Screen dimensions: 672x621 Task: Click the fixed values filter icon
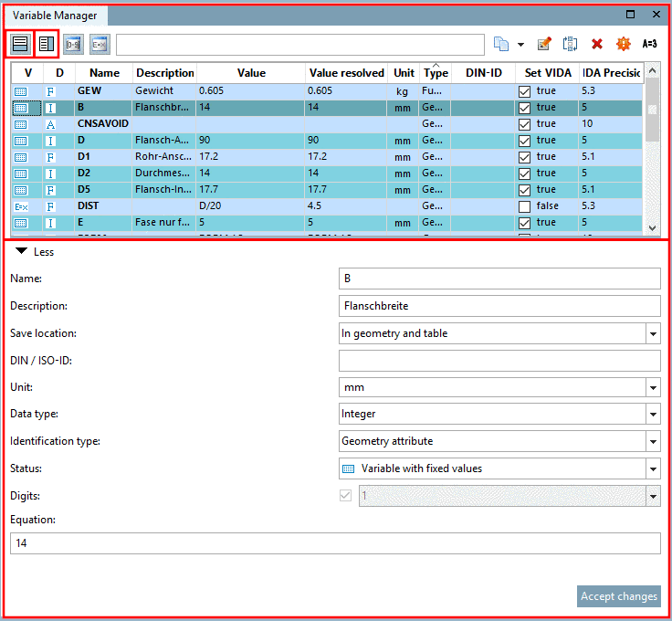(73, 43)
